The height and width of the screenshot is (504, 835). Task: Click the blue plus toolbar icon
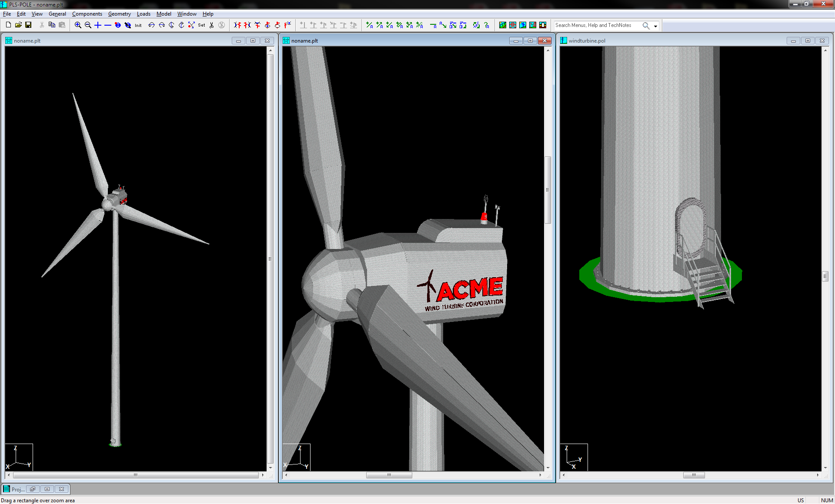point(98,25)
